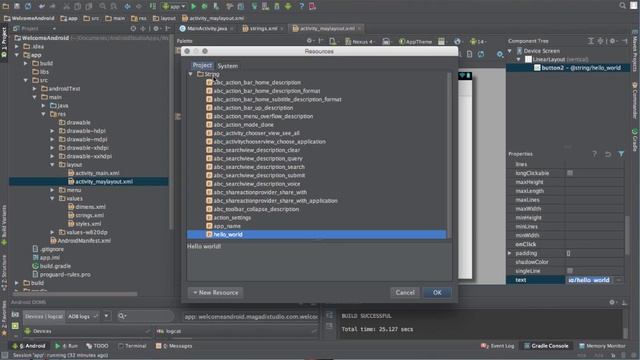640x360 pixels.
Task: Click the Properties restore default icon
Action: (608, 154)
